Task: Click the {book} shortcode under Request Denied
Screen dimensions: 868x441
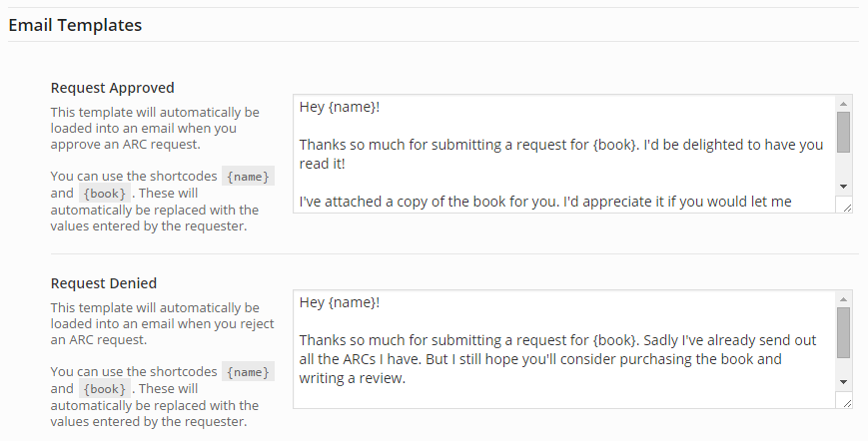Action: point(104,389)
